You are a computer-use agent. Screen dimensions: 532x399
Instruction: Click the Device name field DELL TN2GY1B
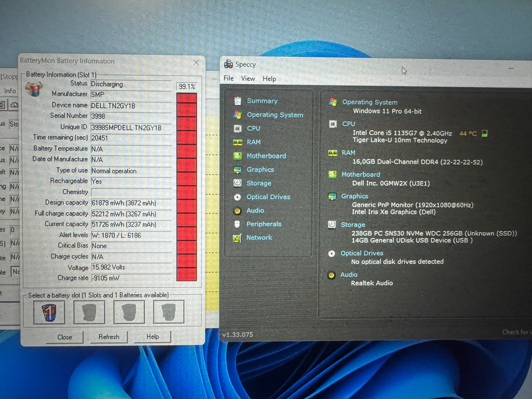[131, 106]
